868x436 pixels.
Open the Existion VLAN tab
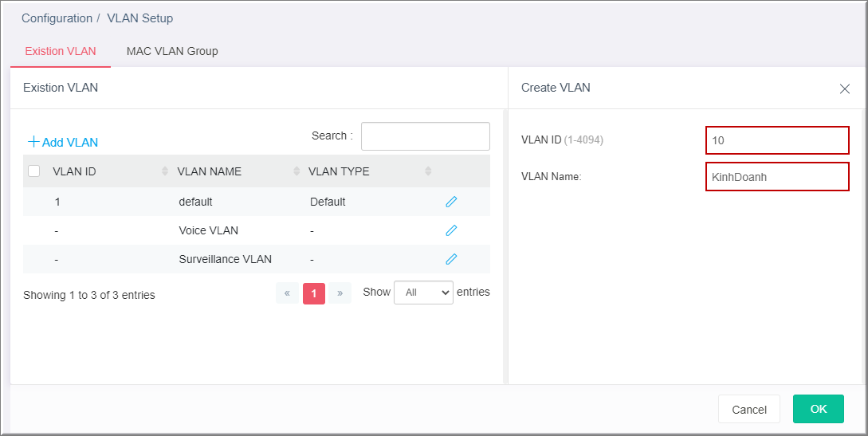(61, 51)
